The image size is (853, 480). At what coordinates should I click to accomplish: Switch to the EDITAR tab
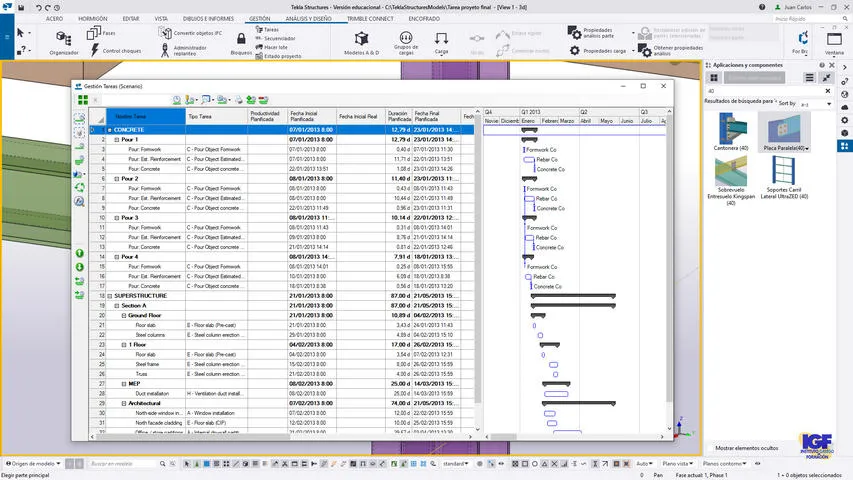click(131, 19)
